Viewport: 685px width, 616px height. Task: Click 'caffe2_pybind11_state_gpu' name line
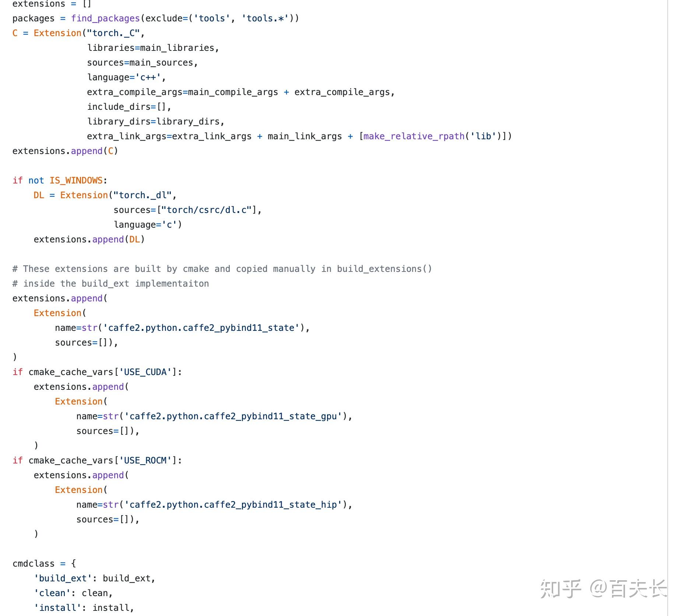point(214,416)
